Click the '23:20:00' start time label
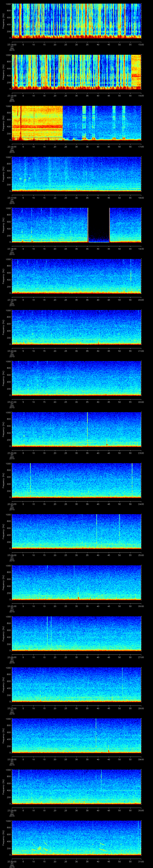Image resolution: width=153 pixels, height=868 pixels. 12,351
